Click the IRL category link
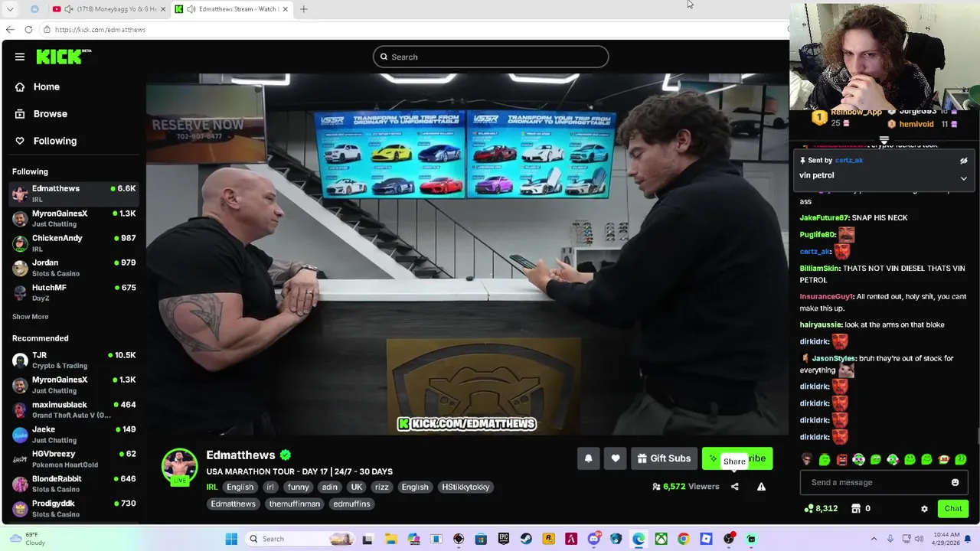Screen dimensions: 980x551 pos(212,487)
